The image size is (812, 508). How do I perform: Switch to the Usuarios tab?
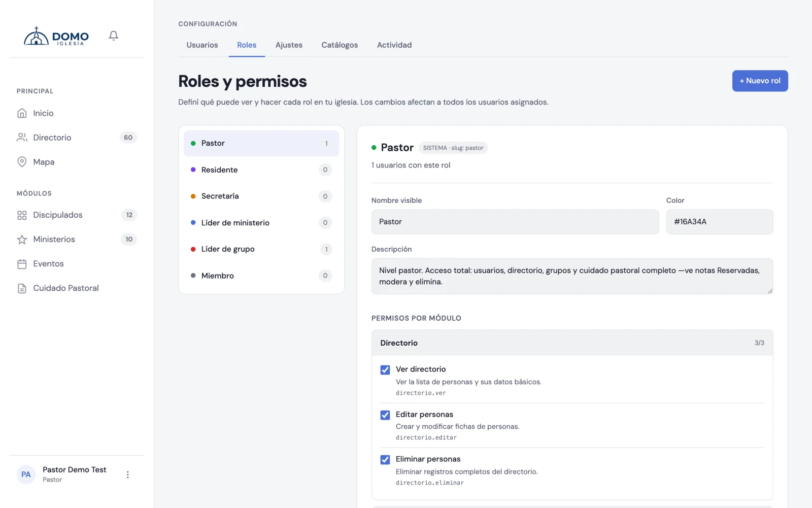point(202,45)
